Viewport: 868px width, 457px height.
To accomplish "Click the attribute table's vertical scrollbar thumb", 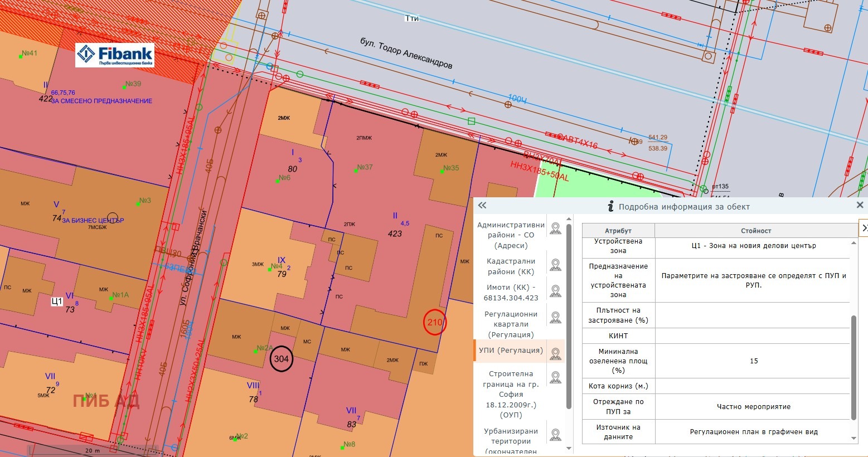I will tap(854, 367).
